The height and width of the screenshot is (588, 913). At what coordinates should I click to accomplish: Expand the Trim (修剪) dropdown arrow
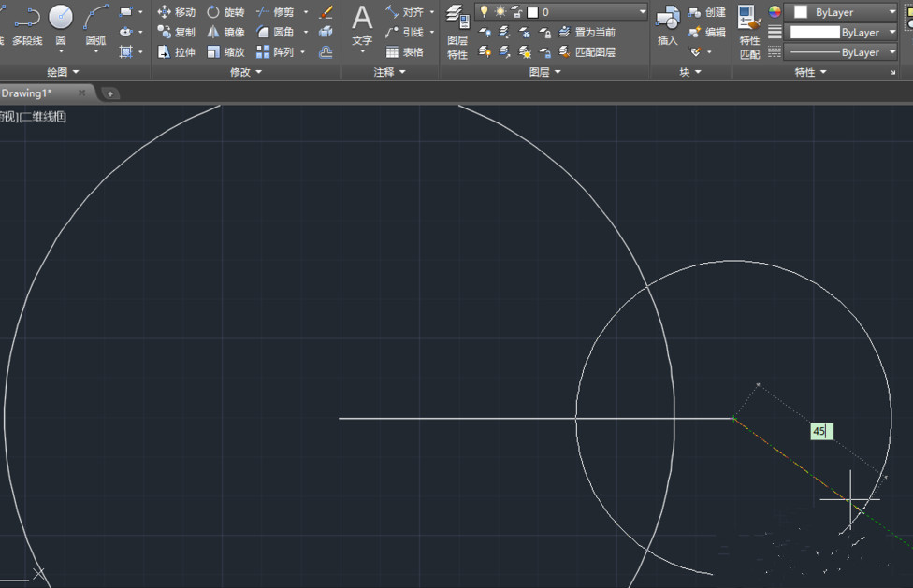306,11
